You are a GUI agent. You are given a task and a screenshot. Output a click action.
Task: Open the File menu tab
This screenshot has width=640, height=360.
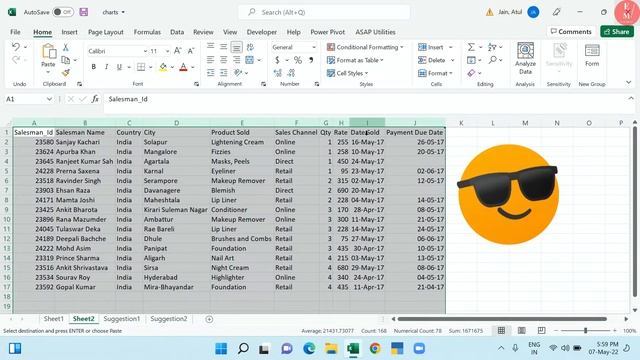pyautogui.click(x=16, y=32)
